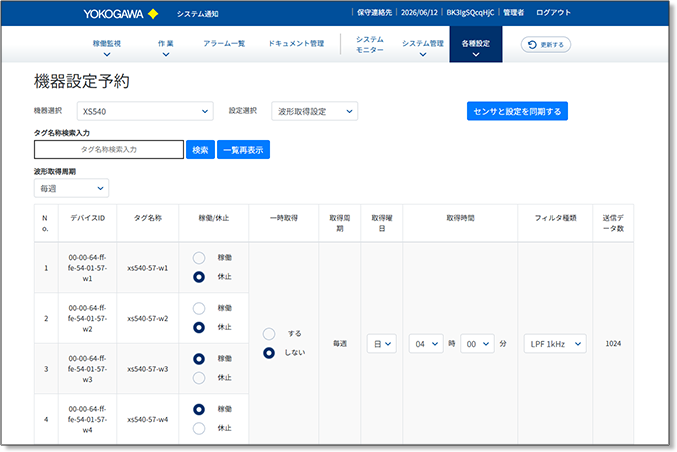Open 波形取得周期 dropdown showing 毎週
Viewport: 677px width, 452px height.
click(x=71, y=188)
